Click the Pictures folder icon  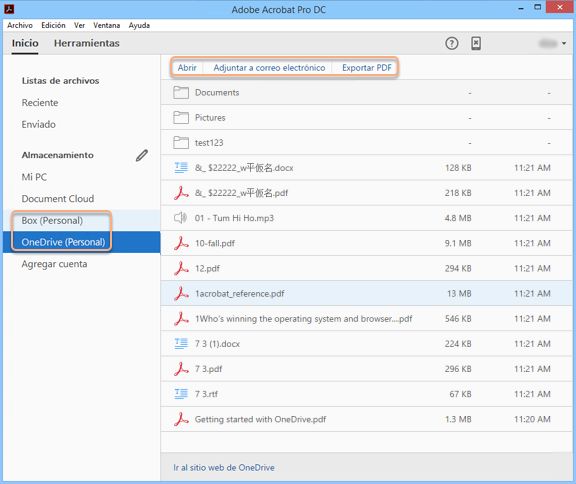point(181,118)
